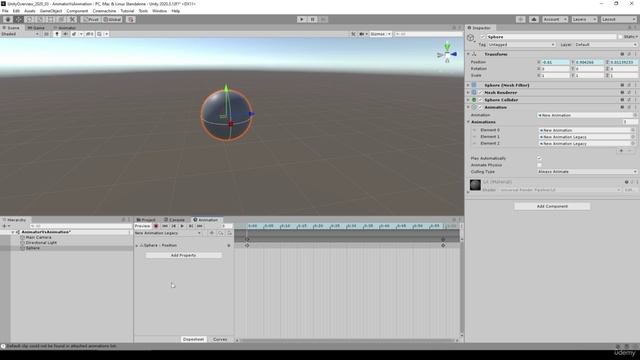
Task: Play the animation clip
Action: click(x=182, y=226)
